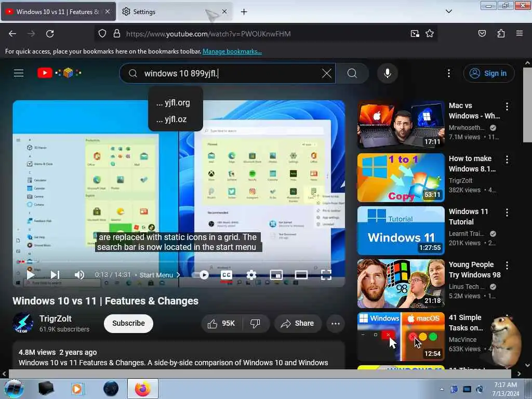Viewport: 532px width, 399px height.
Task: Open more actions ellipsis under video
Action: [336, 323]
